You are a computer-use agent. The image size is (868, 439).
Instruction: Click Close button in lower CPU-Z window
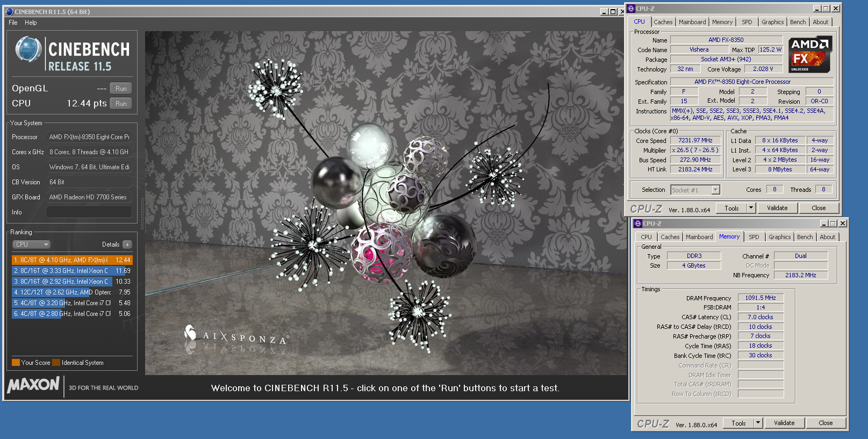[x=826, y=423]
